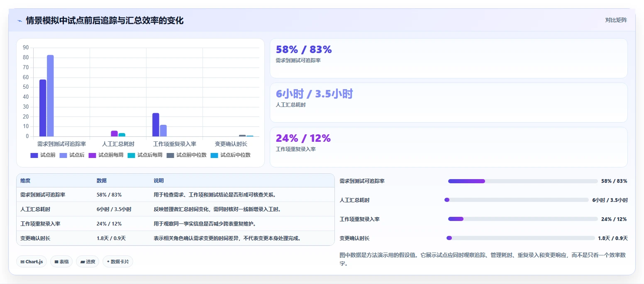Select the 6小时 / 3.5小时 data card

pyautogui.click(x=449, y=102)
